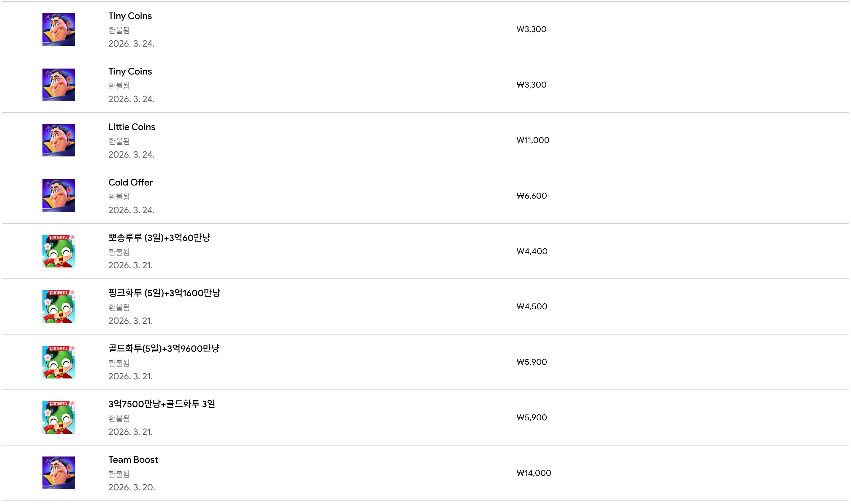Click the pmang icon beside 골드화투(5일)+3억9600만냥

pyautogui.click(x=58, y=362)
